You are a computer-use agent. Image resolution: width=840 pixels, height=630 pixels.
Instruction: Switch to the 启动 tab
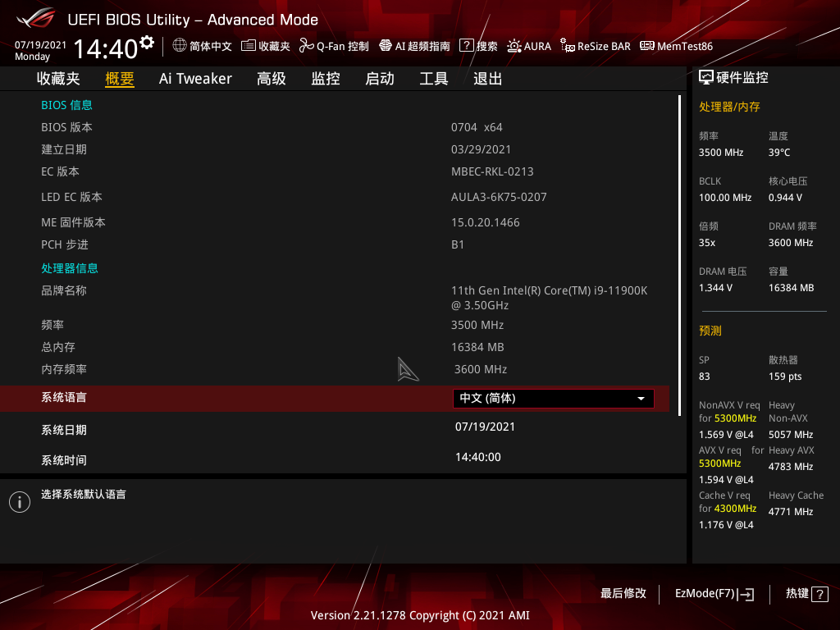[380, 79]
